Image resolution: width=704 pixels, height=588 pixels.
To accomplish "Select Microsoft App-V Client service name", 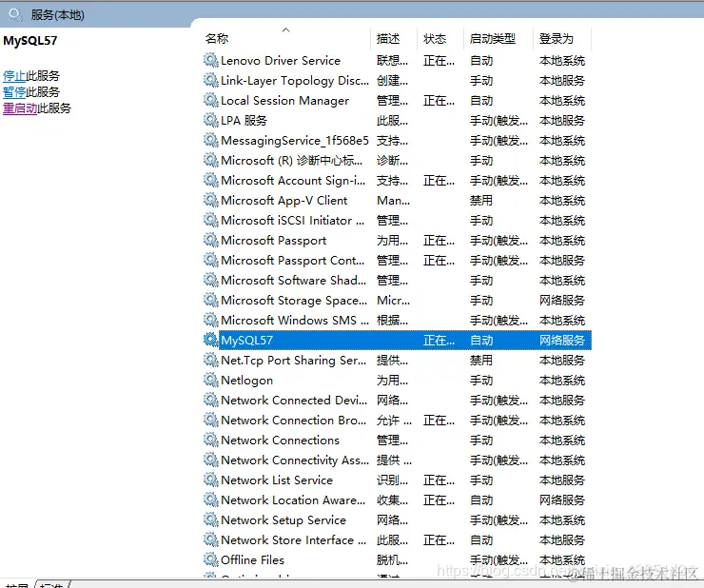I will tap(284, 201).
